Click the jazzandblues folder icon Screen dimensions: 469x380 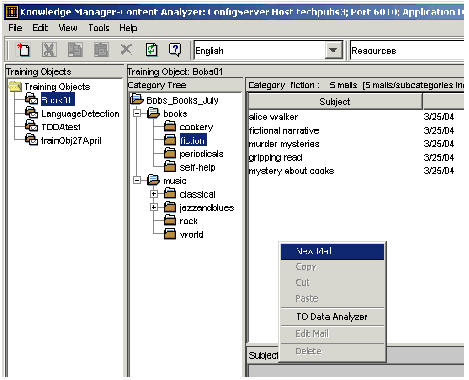[170, 207]
